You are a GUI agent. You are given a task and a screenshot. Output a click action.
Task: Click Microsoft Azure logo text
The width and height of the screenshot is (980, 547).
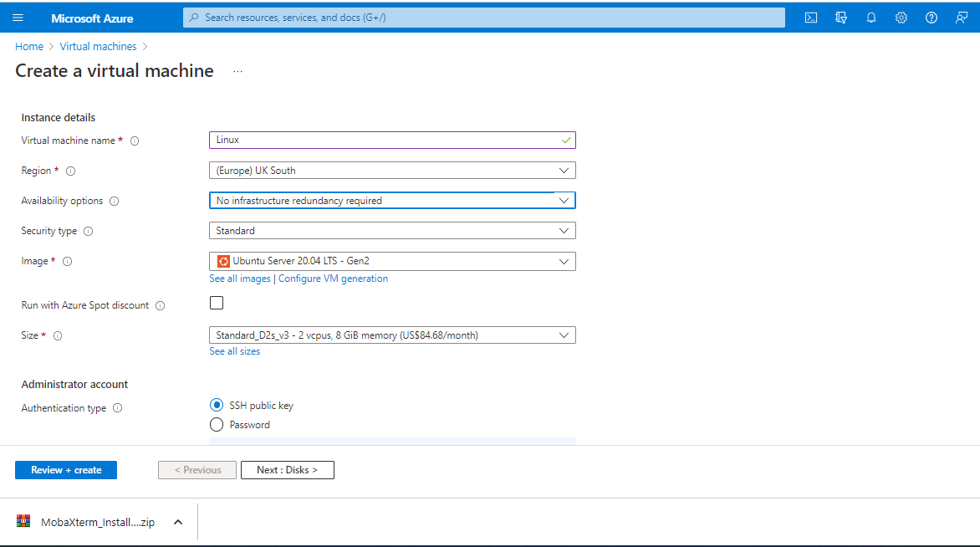point(92,18)
